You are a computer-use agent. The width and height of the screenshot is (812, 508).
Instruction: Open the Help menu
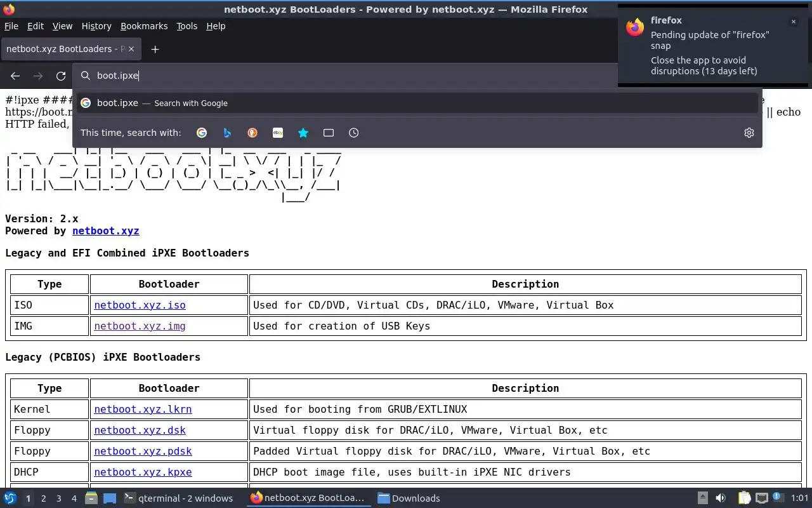(x=216, y=26)
